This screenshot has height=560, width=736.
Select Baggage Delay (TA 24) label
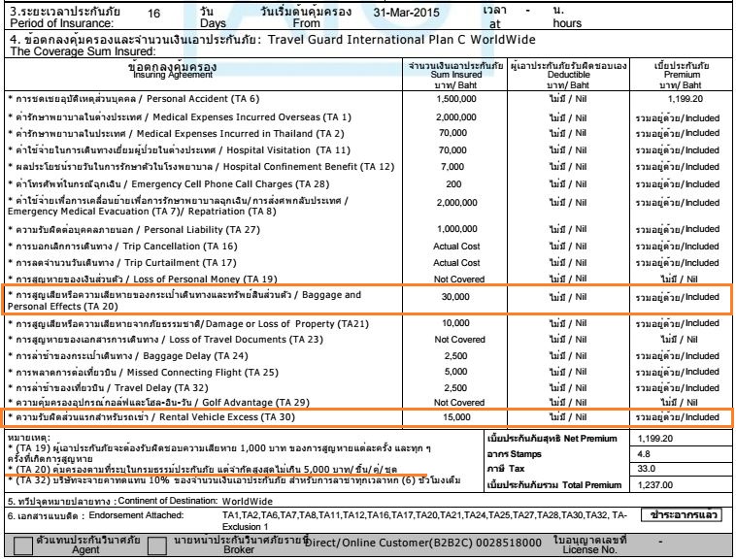click(x=127, y=356)
